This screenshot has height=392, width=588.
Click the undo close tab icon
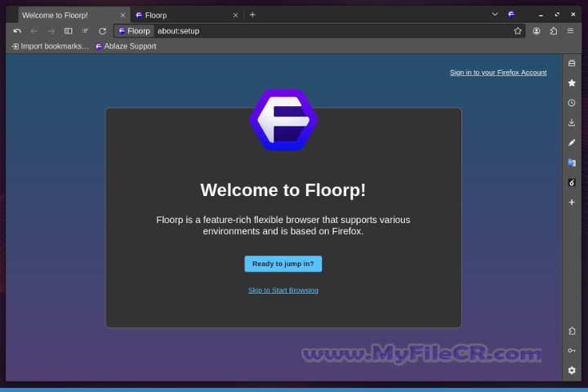(x=17, y=31)
